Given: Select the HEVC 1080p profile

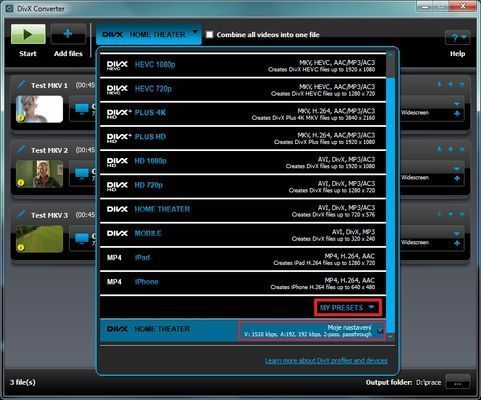Looking at the screenshot, I should pyautogui.click(x=243, y=65).
